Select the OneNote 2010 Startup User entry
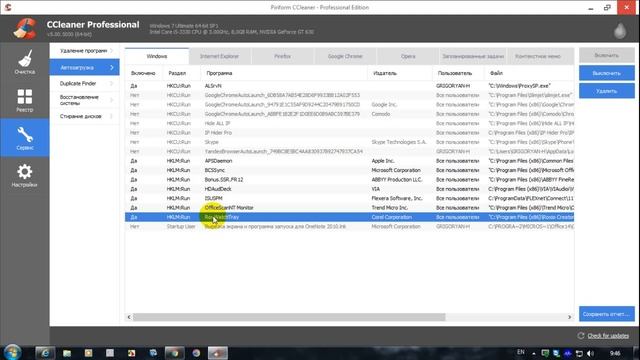This screenshot has height=360, width=640. coord(349,227)
